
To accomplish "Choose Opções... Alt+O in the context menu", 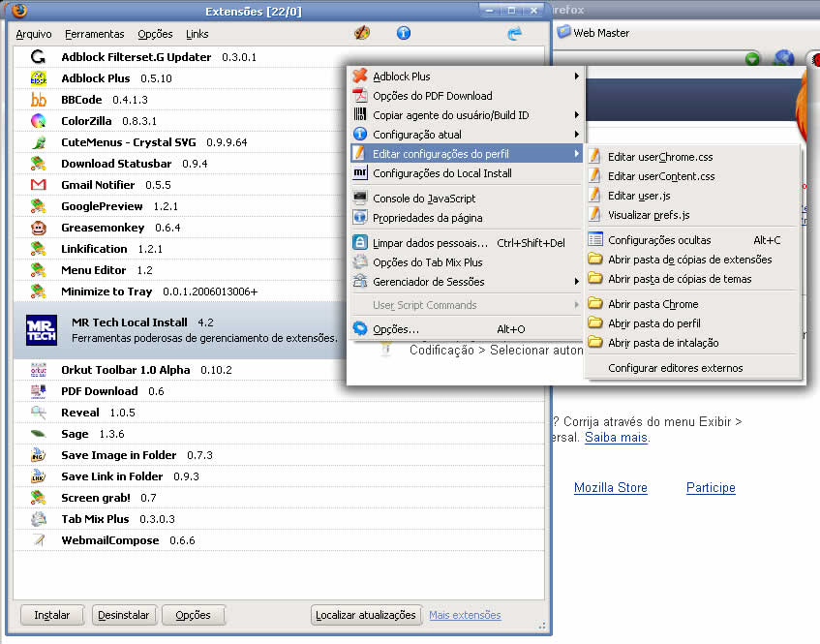I will tap(467, 329).
